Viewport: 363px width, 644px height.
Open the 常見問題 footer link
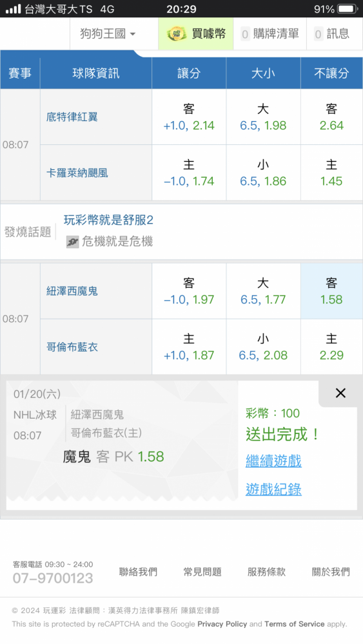[202, 572]
